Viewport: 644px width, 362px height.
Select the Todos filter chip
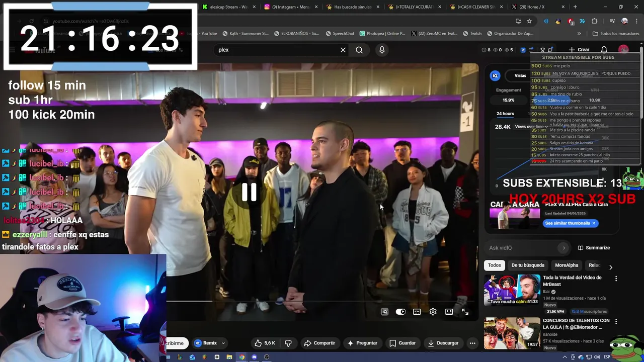pyautogui.click(x=495, y=265)
